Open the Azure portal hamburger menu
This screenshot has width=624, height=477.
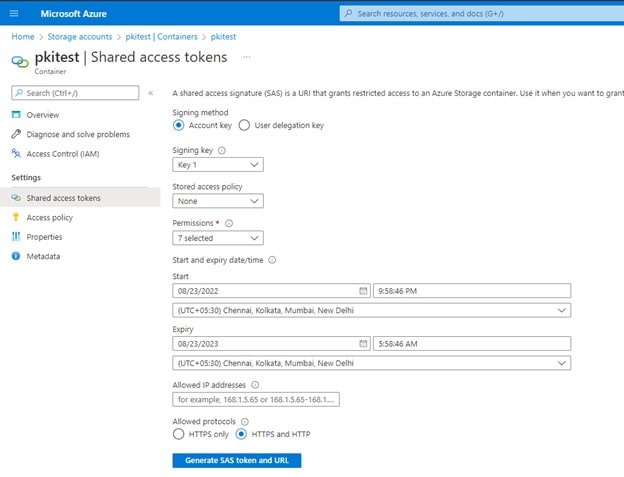click(14, 13)
